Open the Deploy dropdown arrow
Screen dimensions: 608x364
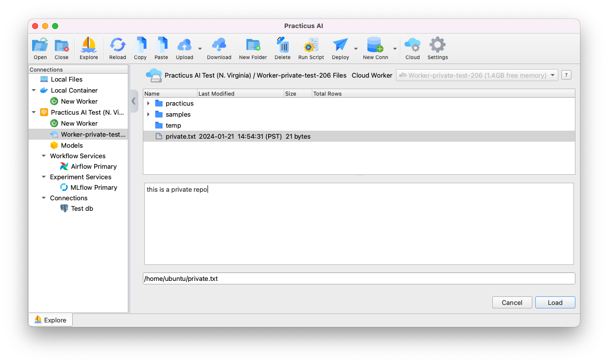(x=356, y=49)
